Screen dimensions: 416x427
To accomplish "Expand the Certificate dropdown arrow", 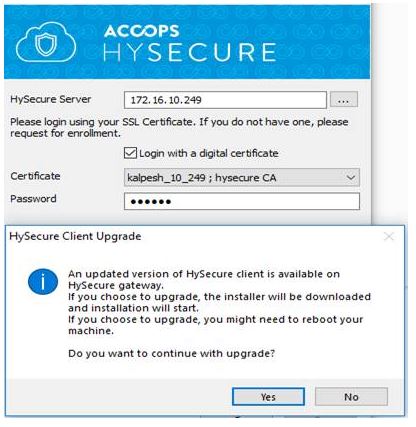I will 350,177.
